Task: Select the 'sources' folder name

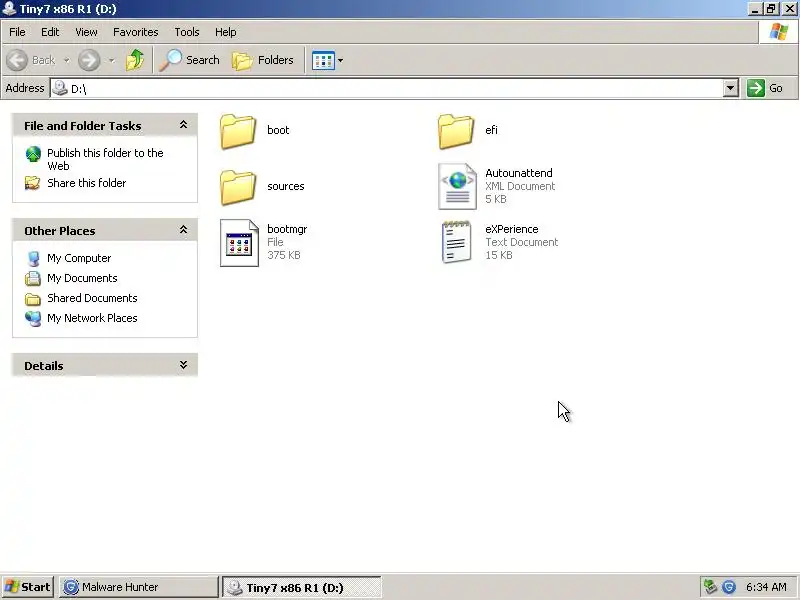Action: (x=286, y=186)
